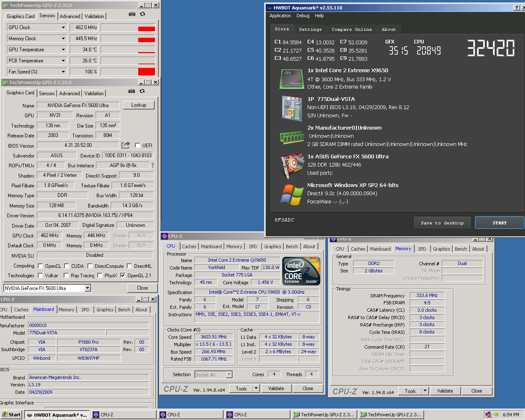
Task: Click the Save to desktop button
Action: click(442, 223)
